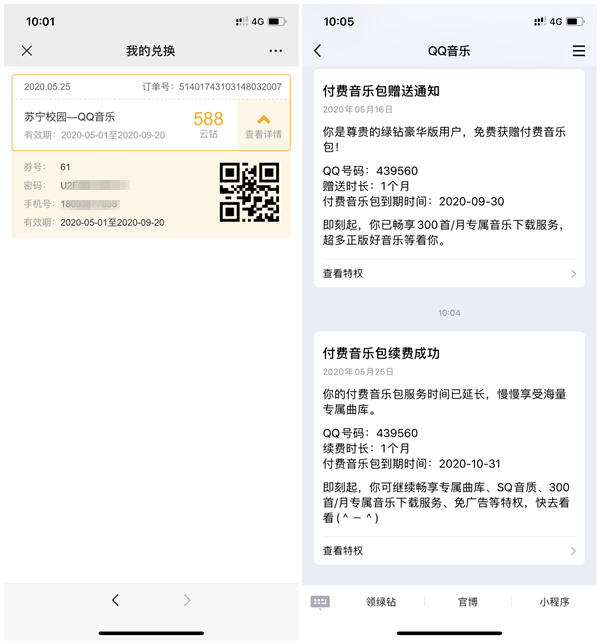
Task: Open the three-dot more menu in 我的兑换
Action: pos(276,51)
